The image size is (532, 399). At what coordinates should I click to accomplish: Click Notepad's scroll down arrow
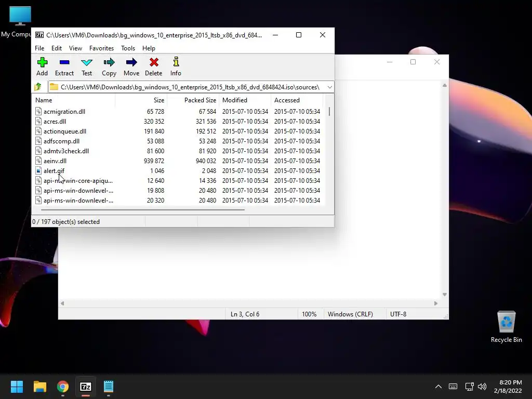pos(445,295)
